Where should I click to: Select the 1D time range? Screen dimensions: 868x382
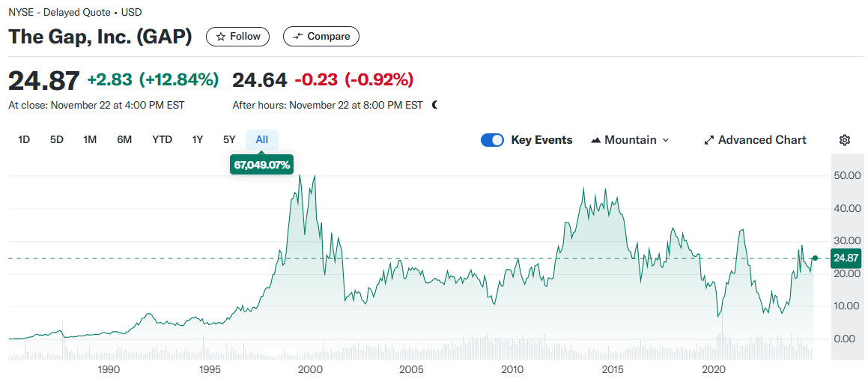click(24, 139)
